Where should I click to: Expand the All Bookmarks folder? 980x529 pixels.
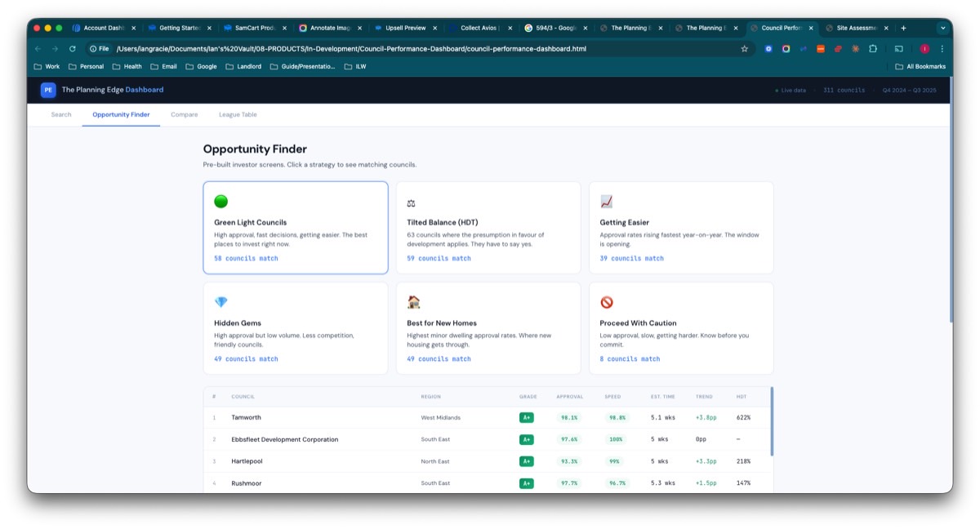pos(920,66)
